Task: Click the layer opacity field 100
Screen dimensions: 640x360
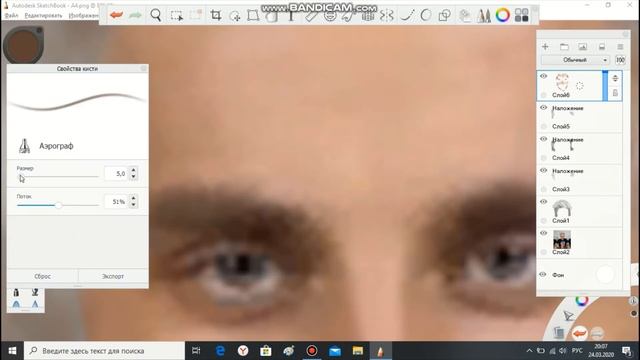Action: pyautogui.click(x=620, y=60)
